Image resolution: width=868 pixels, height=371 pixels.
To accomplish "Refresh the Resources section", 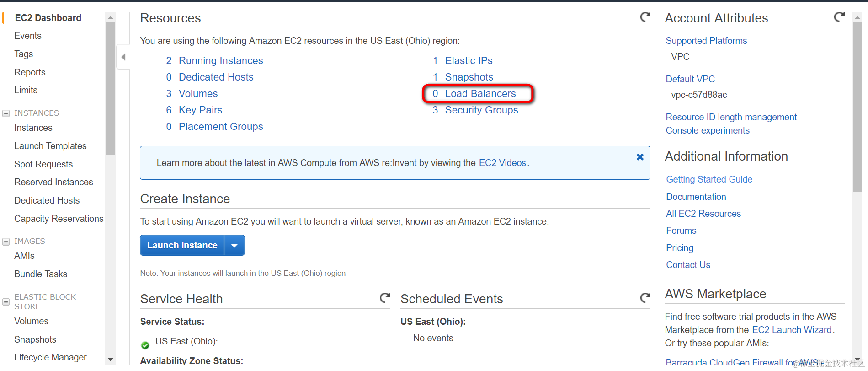I will [645, 17].
